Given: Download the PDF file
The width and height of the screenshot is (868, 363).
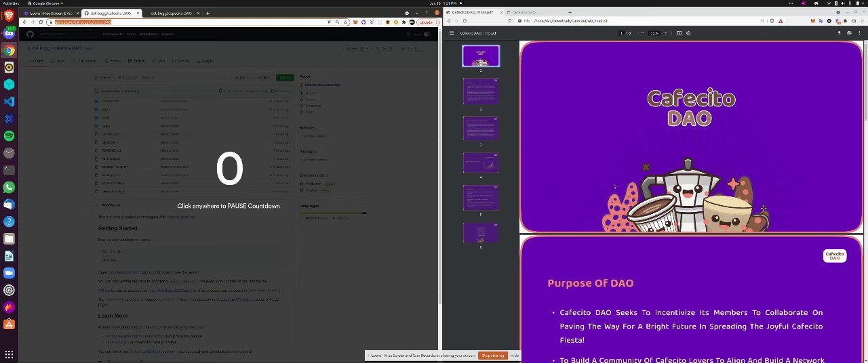Looking at the screenshot, I should 839,33.
